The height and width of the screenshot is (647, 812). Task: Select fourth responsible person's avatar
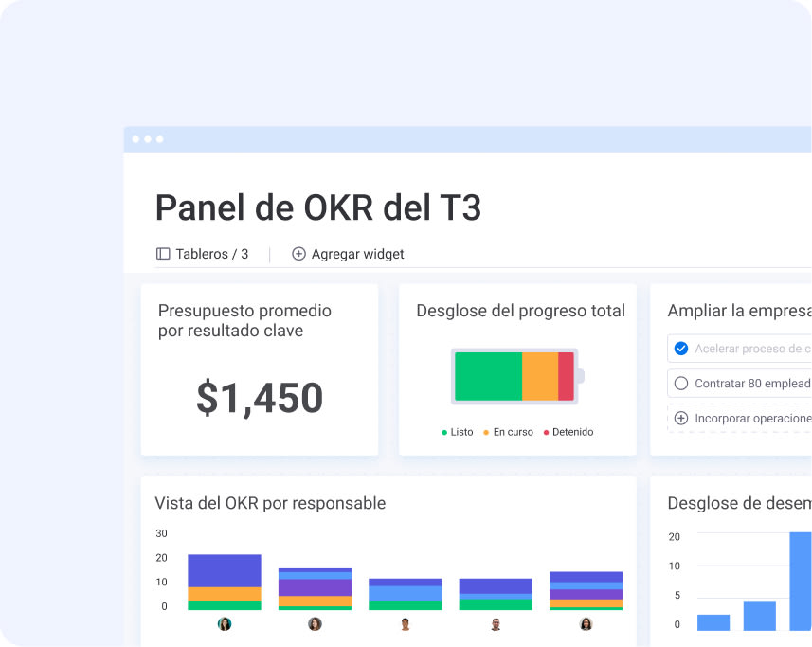pyautogui.click(x=496, y=623)
